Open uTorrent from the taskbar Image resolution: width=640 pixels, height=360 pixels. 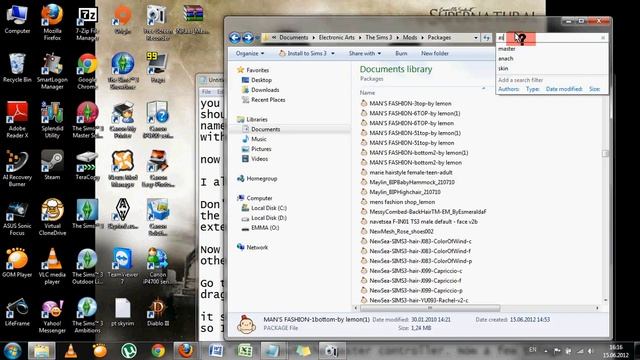pos(129,351)
